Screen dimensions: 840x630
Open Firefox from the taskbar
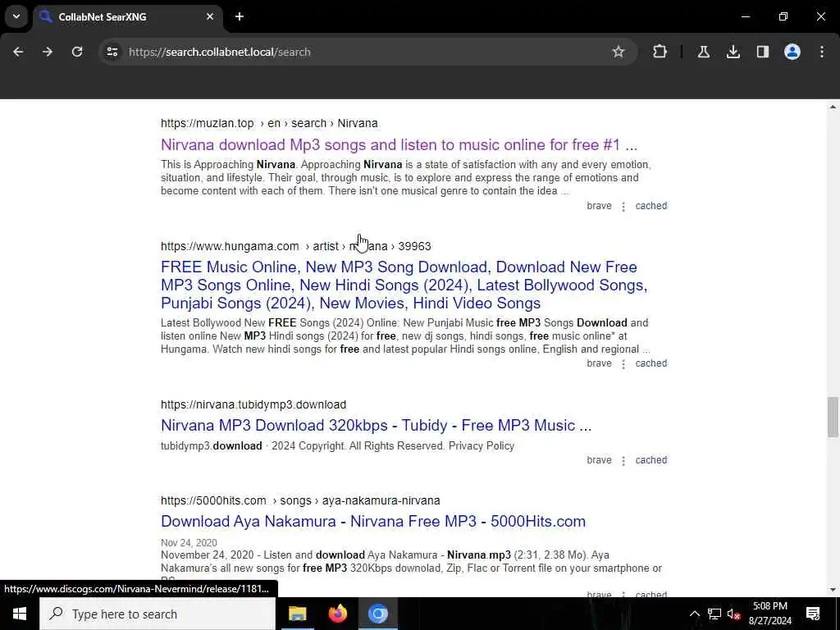click(337, 614)
